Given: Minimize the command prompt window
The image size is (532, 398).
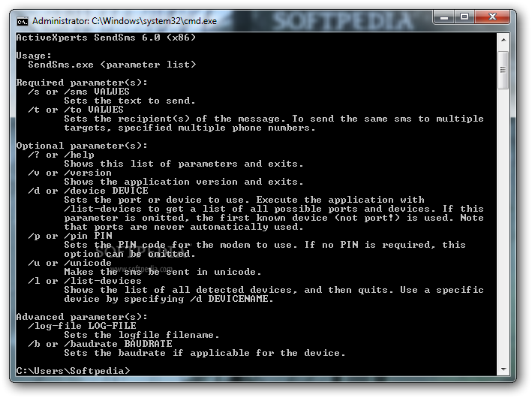Looking at the screenshot, I should tap(444, 17).
